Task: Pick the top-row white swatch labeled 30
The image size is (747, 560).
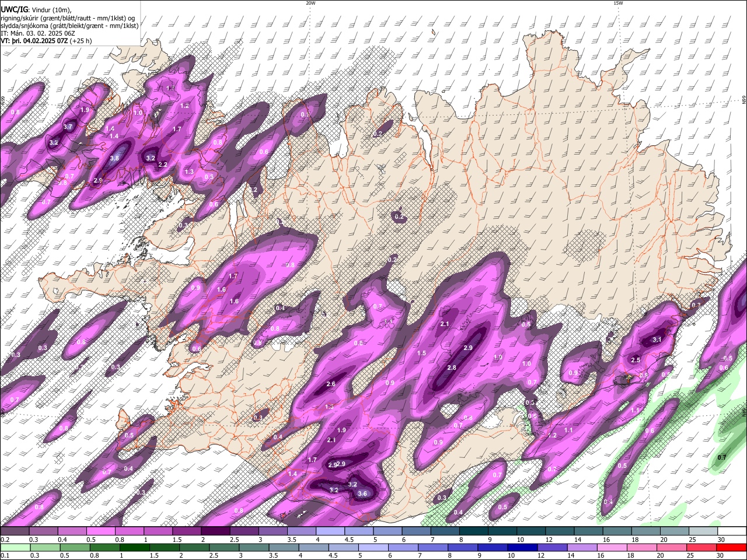Action: click(x=732, y=531)
